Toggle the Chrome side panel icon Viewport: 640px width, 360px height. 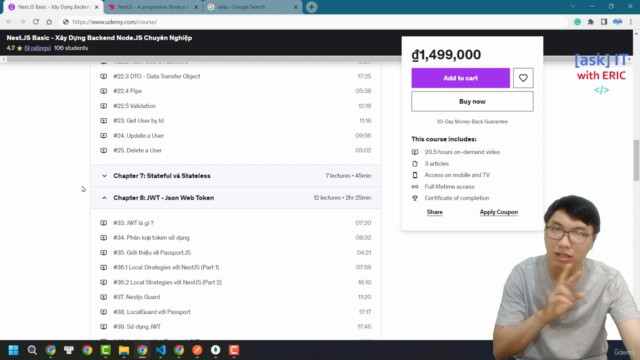(x=604, y=22)
